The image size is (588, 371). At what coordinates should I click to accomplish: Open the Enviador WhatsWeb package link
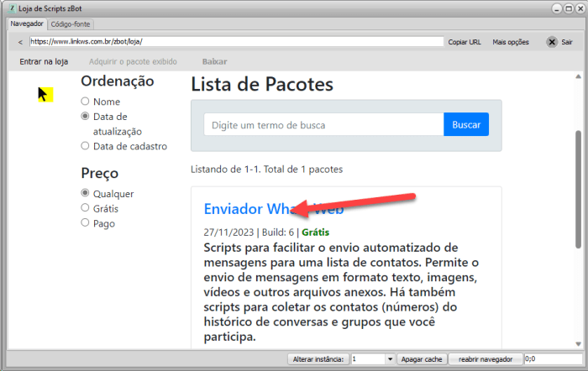click(274, 209)
